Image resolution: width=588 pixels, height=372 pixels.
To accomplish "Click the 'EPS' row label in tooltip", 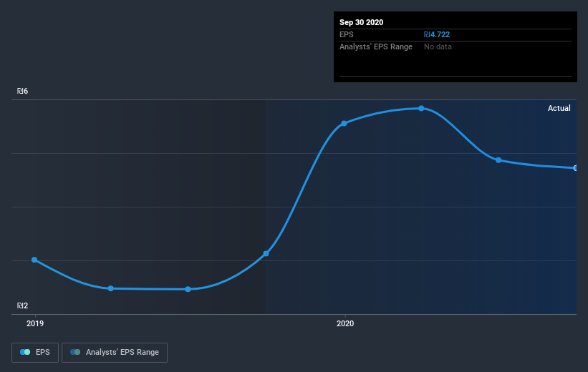I will click(x=346, y=34).
